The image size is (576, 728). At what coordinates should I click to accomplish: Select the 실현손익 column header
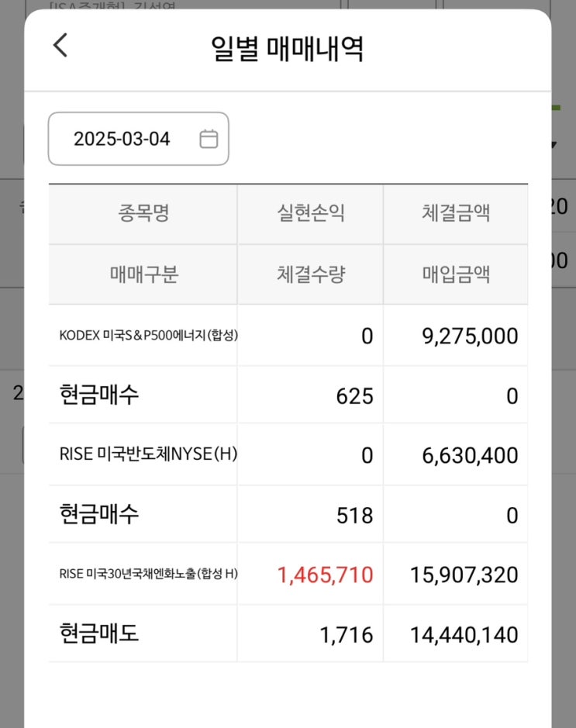click(x=311, y=213)
